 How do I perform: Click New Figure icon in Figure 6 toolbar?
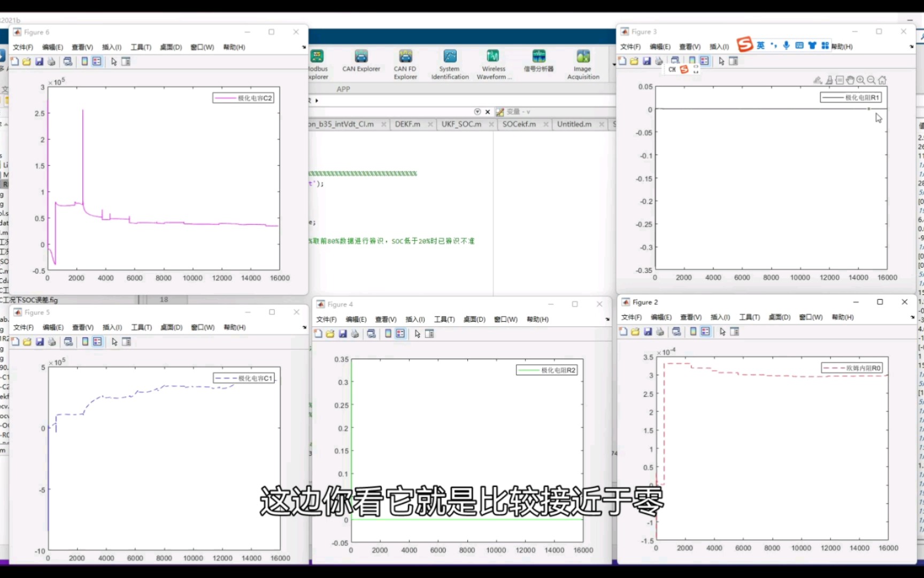coord(15,62)
